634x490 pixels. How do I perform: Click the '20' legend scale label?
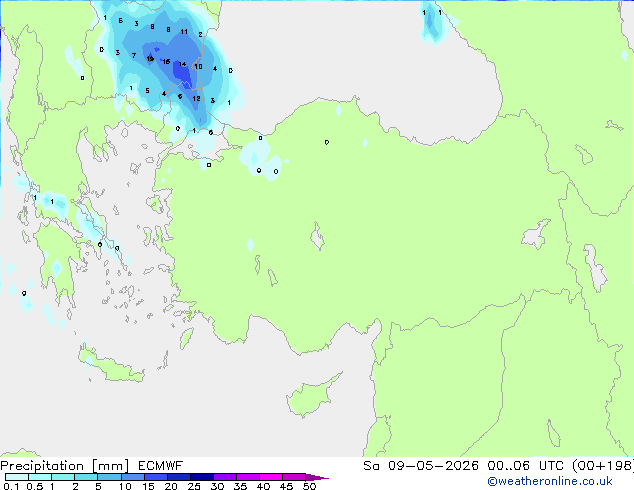171,486
